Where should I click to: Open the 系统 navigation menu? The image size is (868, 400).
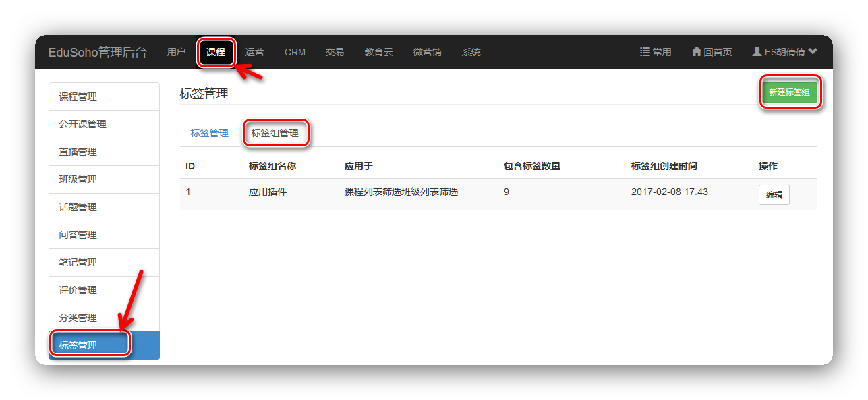471,52
